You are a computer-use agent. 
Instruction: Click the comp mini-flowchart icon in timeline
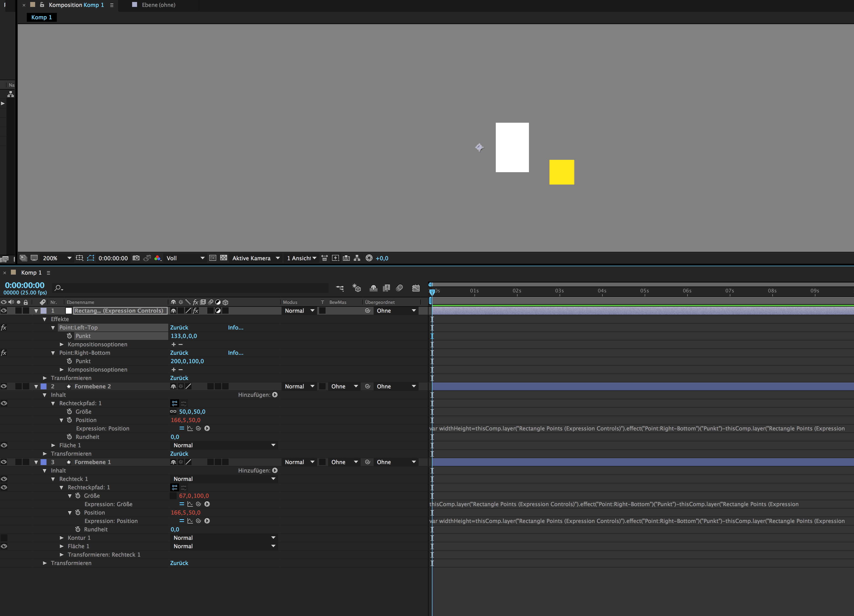pyautogui.click(x=340, y=288)
